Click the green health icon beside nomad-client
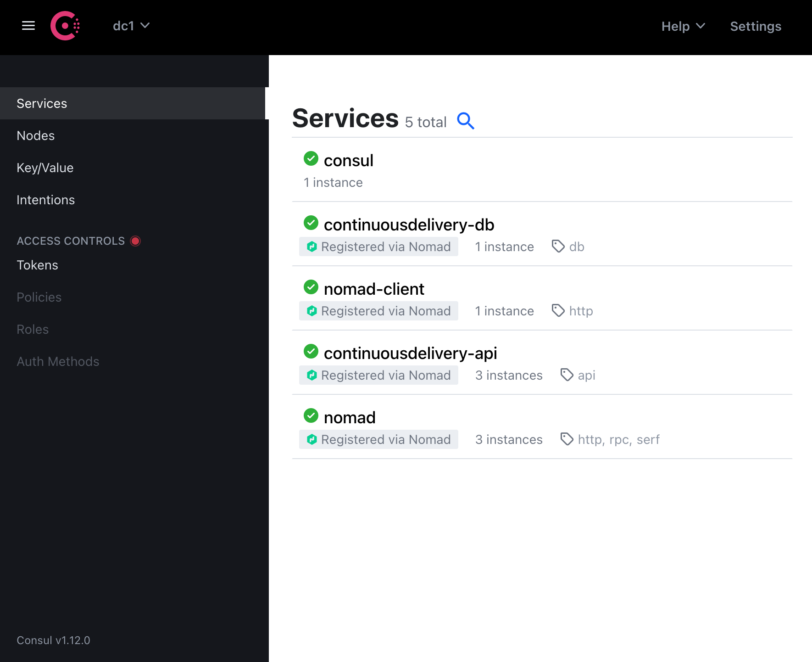The image size is (812, 662). [x=311, y=287]
